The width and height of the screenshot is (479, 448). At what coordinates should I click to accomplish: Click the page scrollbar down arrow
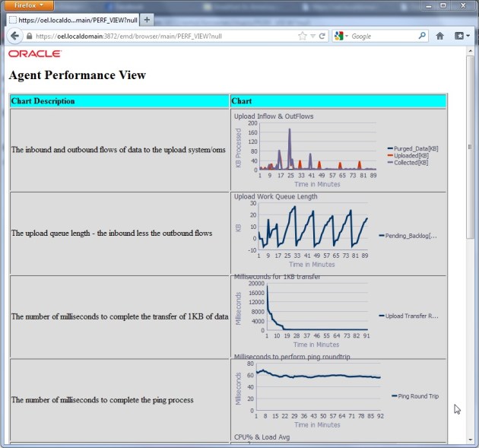click(x=470, y=440)
